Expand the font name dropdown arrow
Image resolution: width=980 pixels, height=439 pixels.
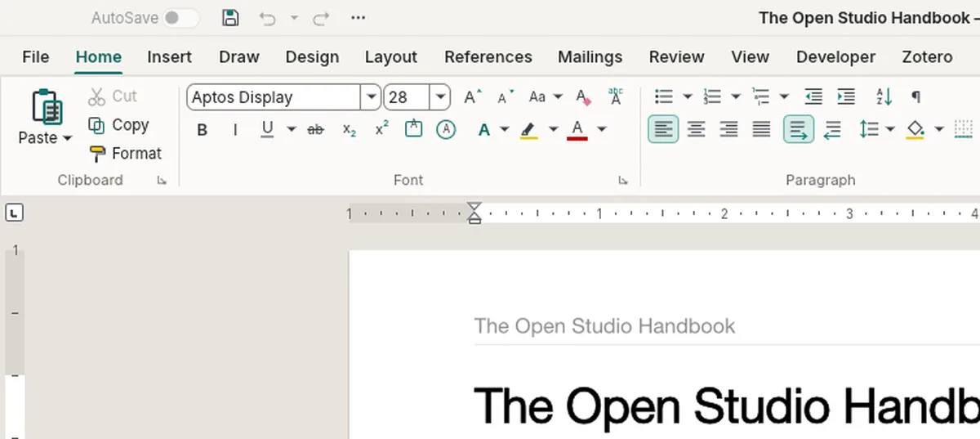coord(372,97)
